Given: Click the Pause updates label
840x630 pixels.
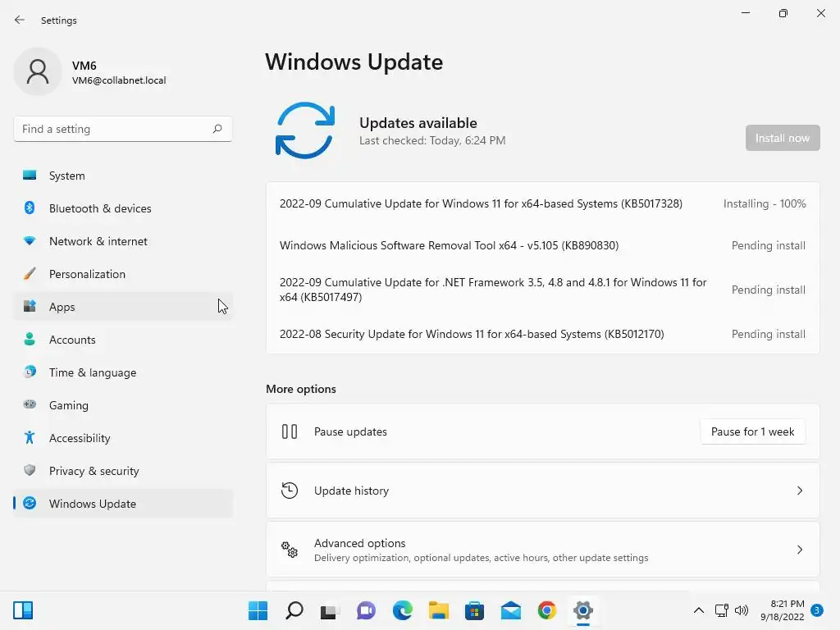Looking at the screenshot, I should [350, 431].
